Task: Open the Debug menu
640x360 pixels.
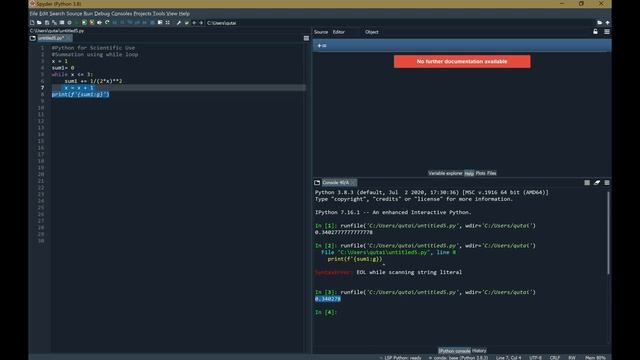Action: (102, 13)
